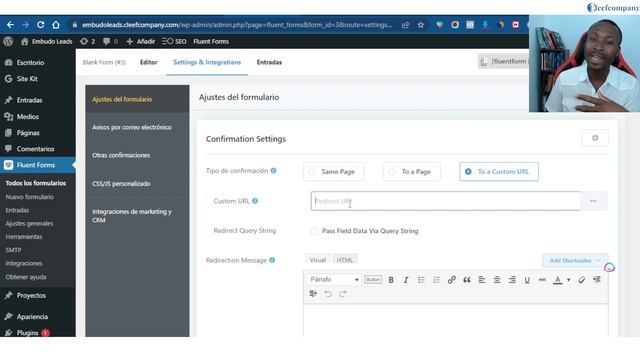The height and width of the screenshot is (360, 640).
Task: Undo last edit in message editor
Action: (328, 294)
